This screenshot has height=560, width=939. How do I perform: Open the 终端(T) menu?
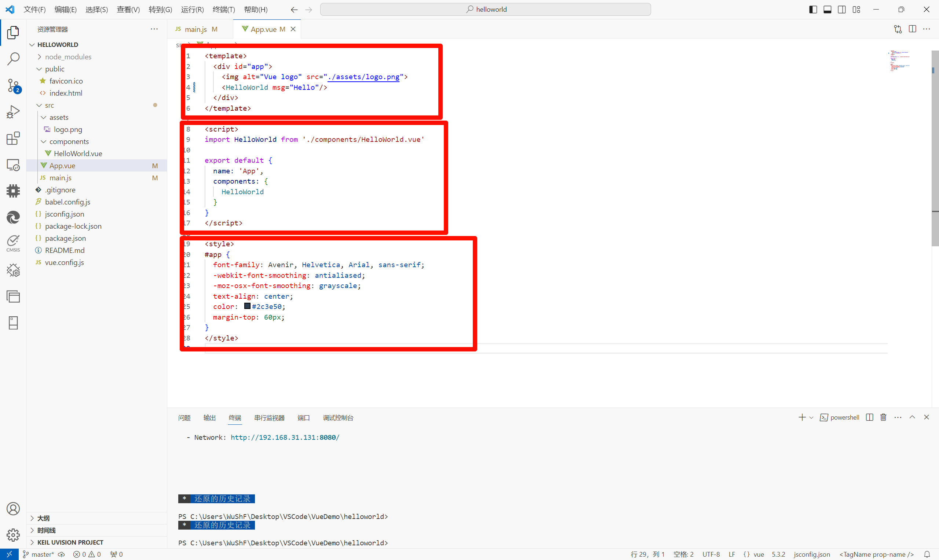[x=223, y=10]
